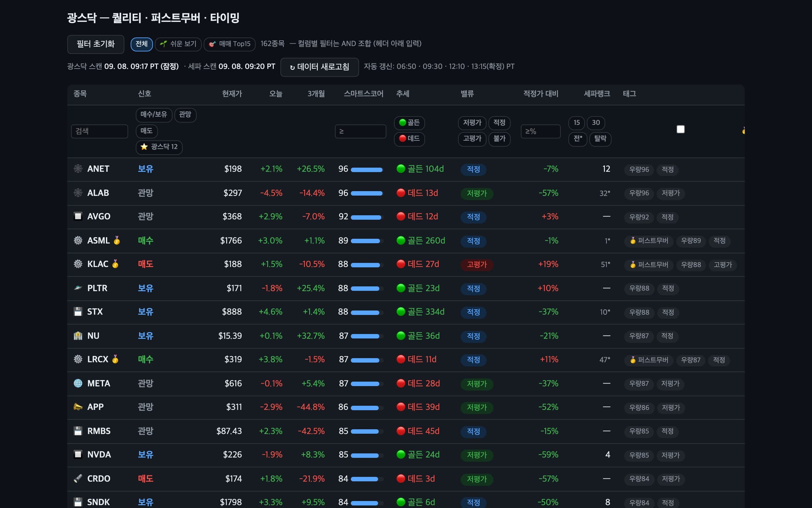Open the NVDA ticker link

coord(99,454)
